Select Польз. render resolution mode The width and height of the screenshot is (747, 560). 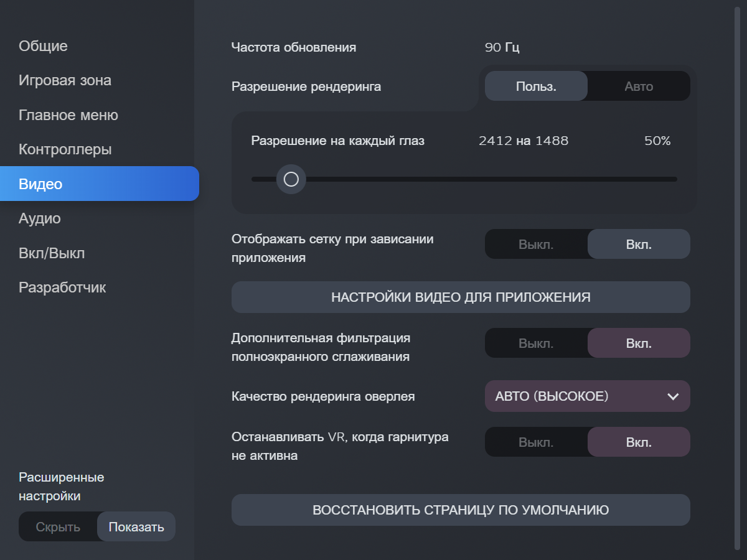[536, 86]
